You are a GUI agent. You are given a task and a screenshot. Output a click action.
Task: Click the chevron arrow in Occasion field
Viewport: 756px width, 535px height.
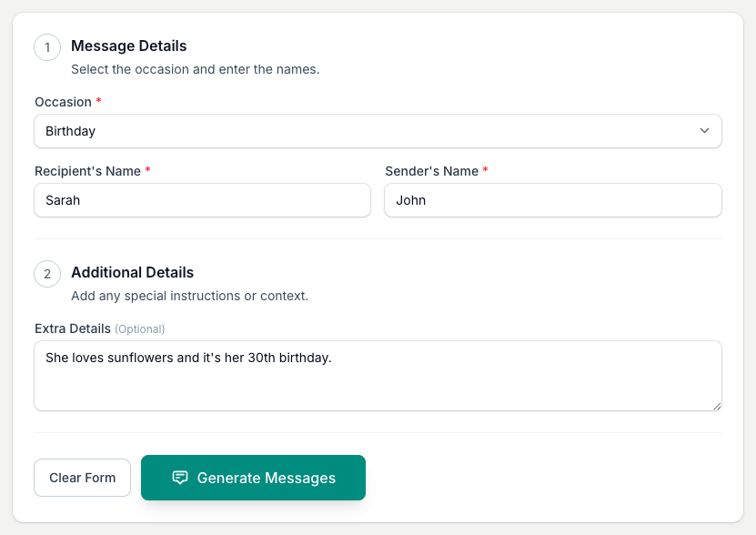704,131
